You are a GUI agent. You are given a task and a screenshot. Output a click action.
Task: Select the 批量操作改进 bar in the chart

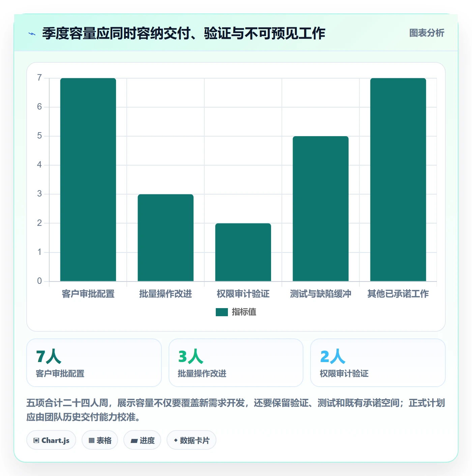pos(166,238)
